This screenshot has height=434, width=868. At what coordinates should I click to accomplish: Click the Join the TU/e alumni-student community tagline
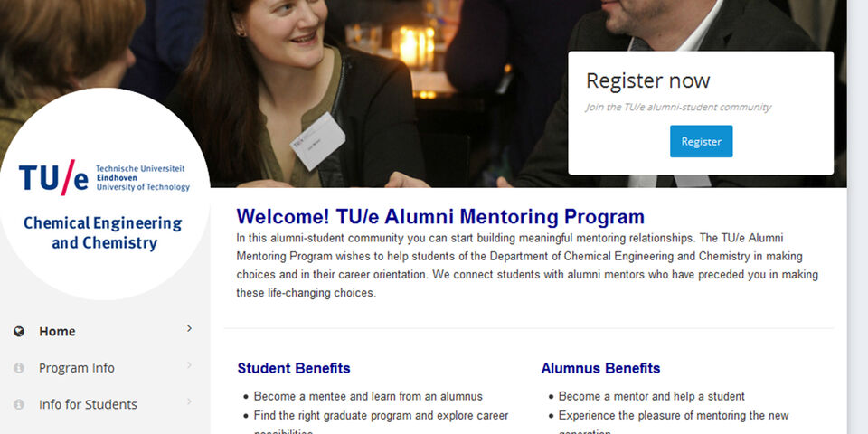[x=678, y=107]
